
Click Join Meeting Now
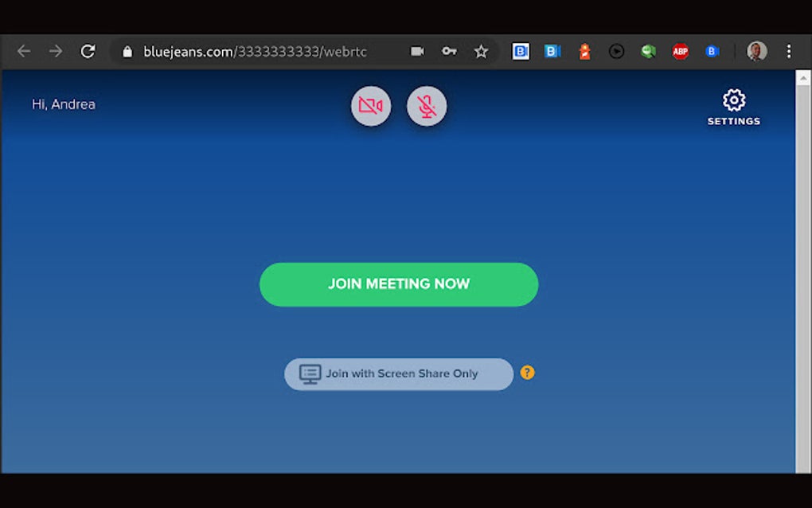398,284
